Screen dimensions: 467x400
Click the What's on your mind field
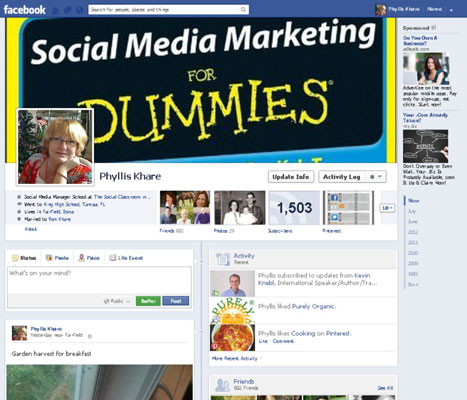pyautogui.click(x=99, y=280)
